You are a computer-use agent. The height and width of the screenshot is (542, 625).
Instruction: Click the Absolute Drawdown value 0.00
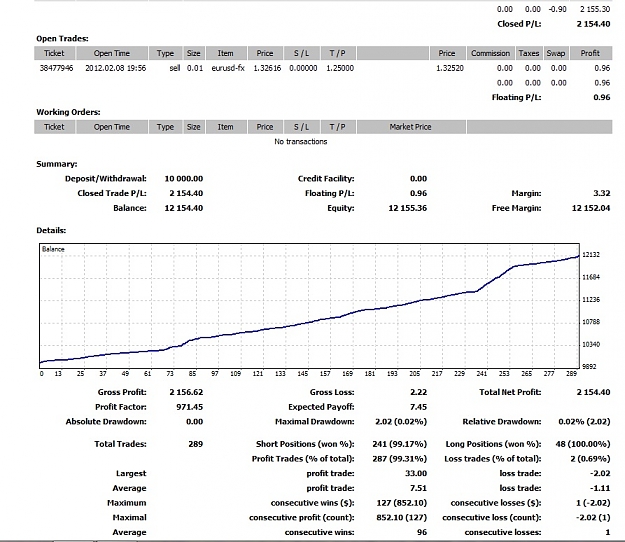point(195,422)
